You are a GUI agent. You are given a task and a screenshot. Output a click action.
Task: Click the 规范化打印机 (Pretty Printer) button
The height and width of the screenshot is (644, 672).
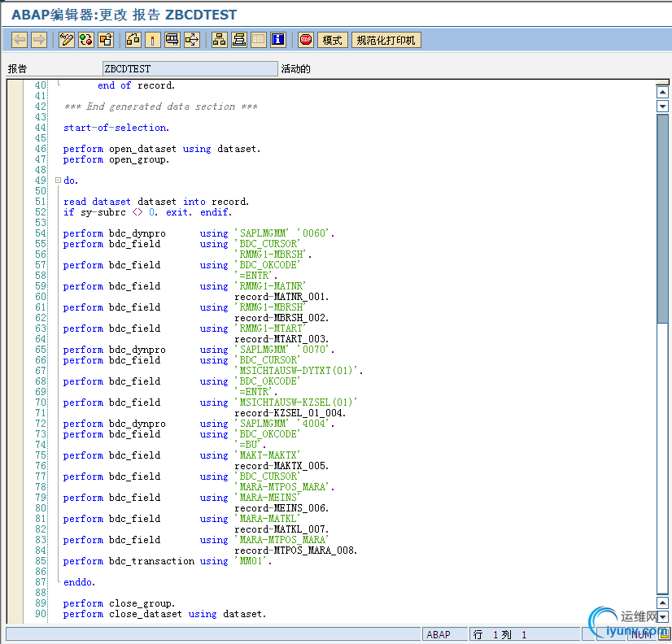point(386,40)
